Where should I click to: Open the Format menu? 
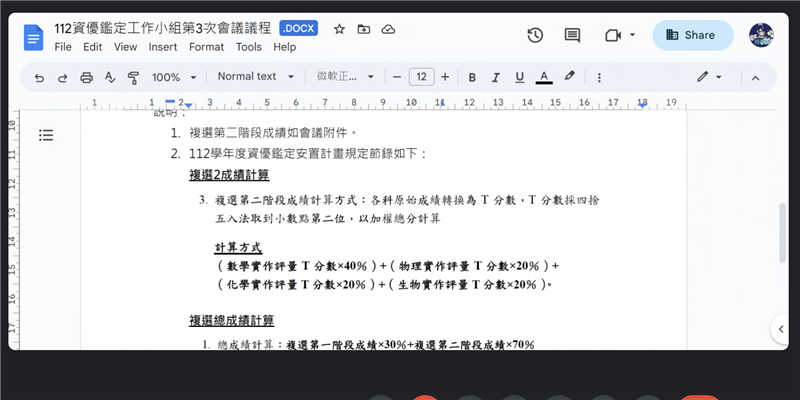click(207, 47)
